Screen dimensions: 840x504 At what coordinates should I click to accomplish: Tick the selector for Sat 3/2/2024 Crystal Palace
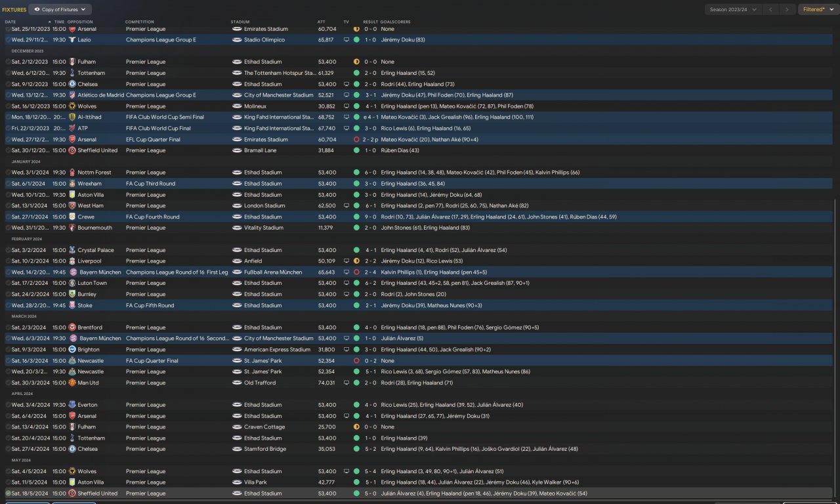click(x=8, y=250)
